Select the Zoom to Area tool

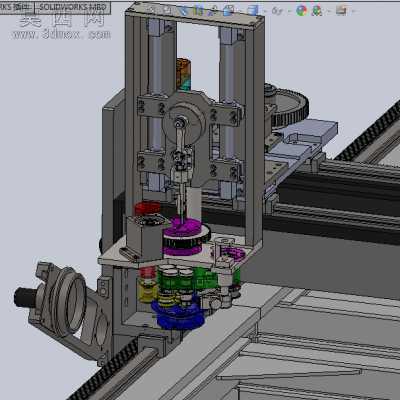click(x=167, y=10)
